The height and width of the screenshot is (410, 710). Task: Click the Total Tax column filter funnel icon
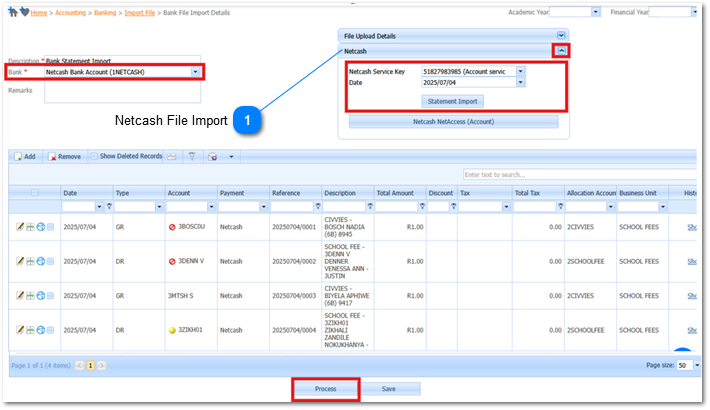561,207
